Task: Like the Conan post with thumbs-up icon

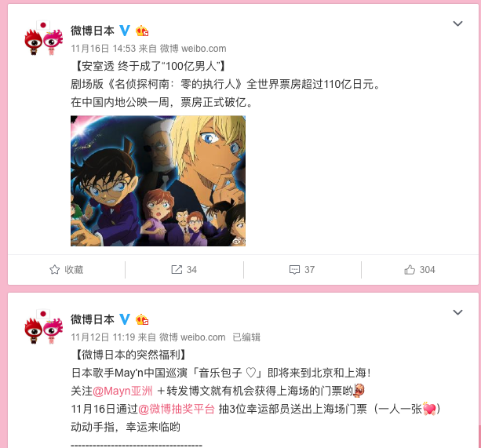Action: [410, 270]
